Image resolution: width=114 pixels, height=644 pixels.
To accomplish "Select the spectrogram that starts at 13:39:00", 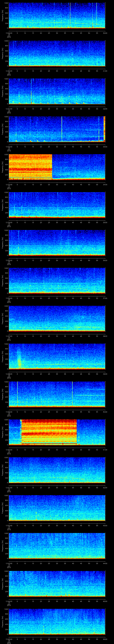I will (57, 394).
